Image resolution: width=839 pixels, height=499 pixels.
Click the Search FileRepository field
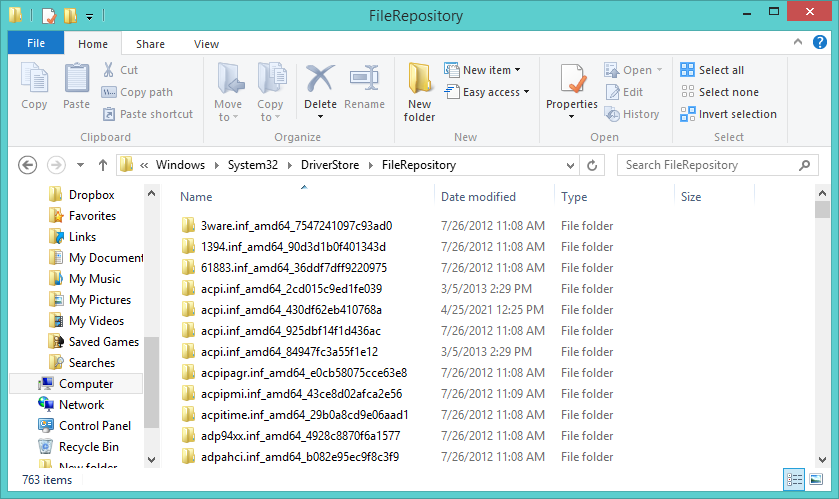tap(718, 165)
